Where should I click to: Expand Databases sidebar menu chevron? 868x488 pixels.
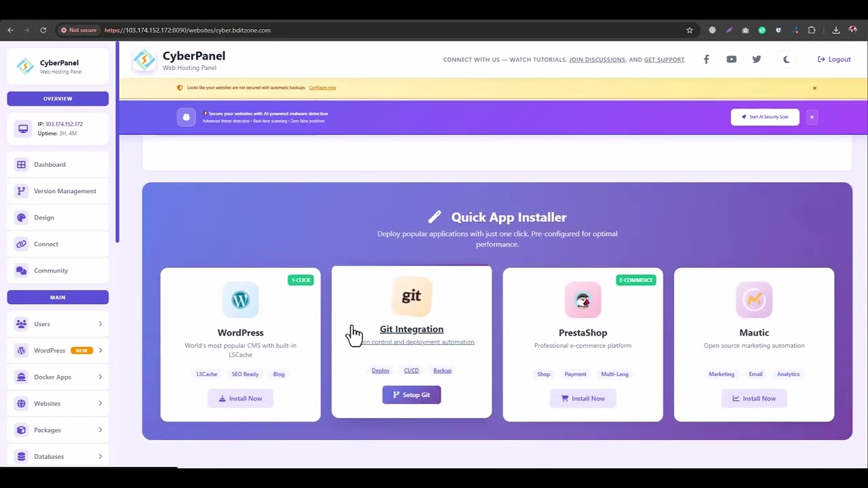100,456
